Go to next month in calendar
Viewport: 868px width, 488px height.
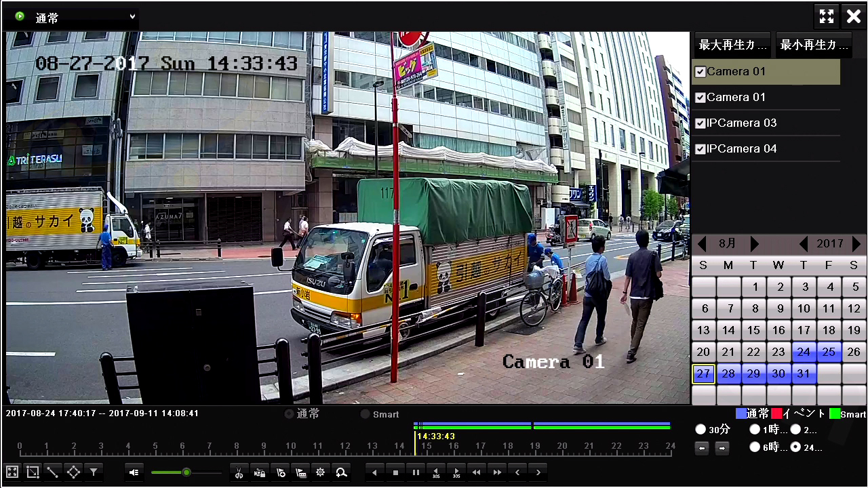click(755, 244)
